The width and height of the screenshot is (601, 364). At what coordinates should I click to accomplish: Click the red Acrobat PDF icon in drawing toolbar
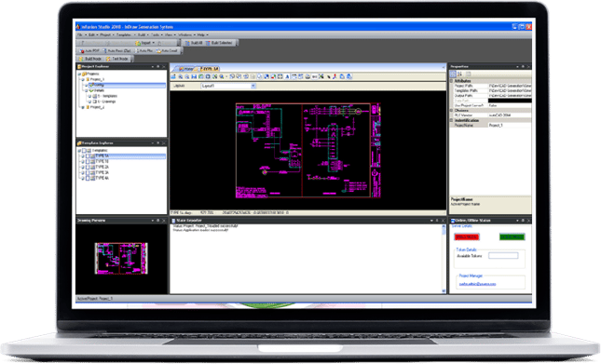[x=335, y=76]
